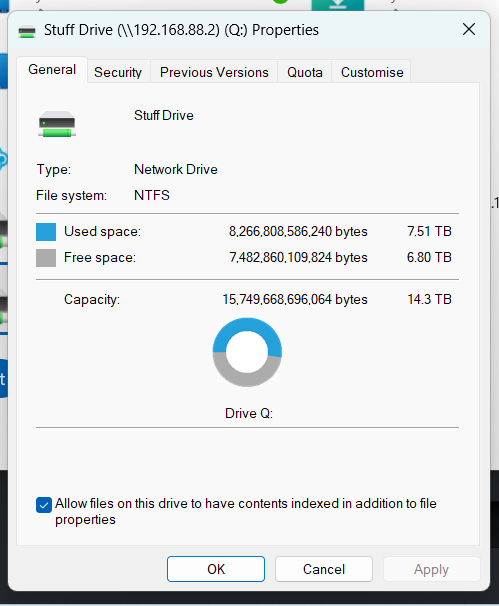This screenshot has width=499, height=606.
Task: Click the Properties dialog title text
Action: coord(181,30)
